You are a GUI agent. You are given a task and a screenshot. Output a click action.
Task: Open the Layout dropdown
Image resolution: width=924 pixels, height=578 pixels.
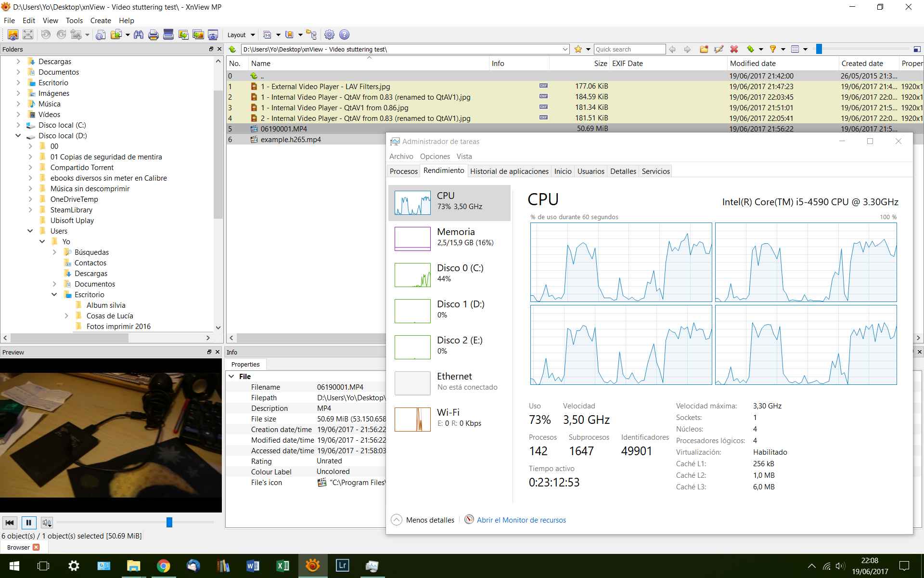pyautogui.click(x=241, y=35)
